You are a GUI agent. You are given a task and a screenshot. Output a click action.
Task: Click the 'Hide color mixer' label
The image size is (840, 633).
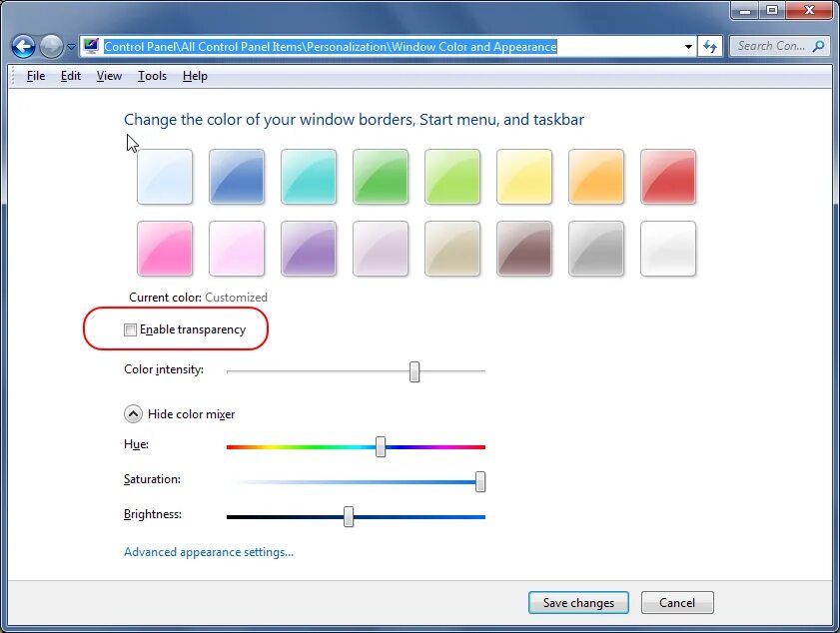tap(191, 414)
